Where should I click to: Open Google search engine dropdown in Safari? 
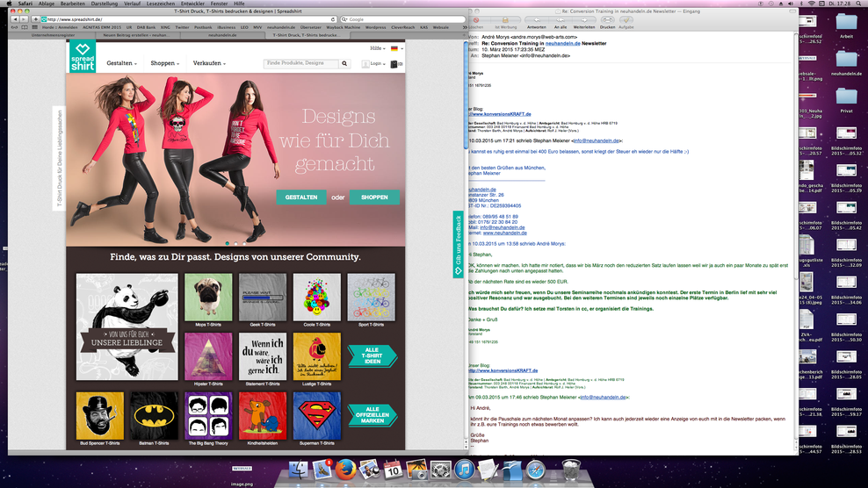pos(344,19)
